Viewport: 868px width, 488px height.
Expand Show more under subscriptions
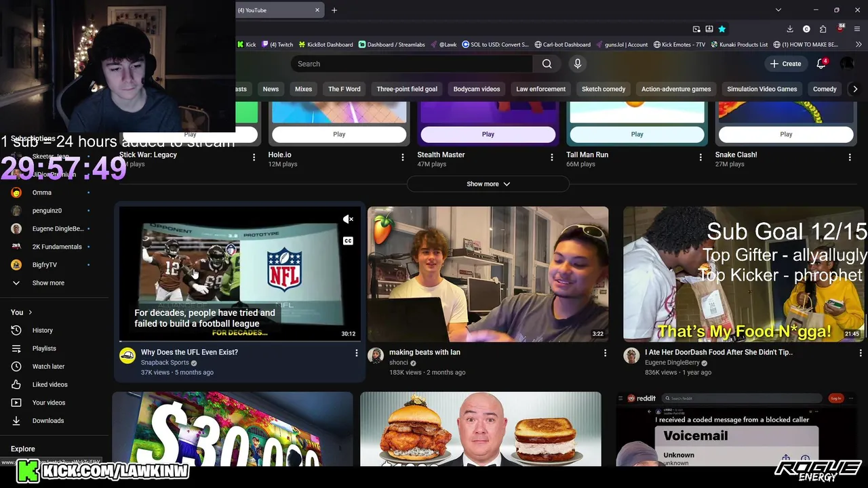point(48,283)
